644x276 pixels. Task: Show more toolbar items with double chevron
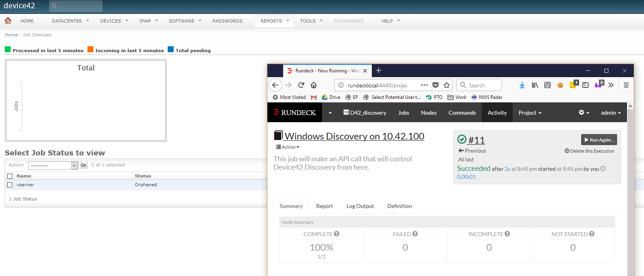(611, 85)
